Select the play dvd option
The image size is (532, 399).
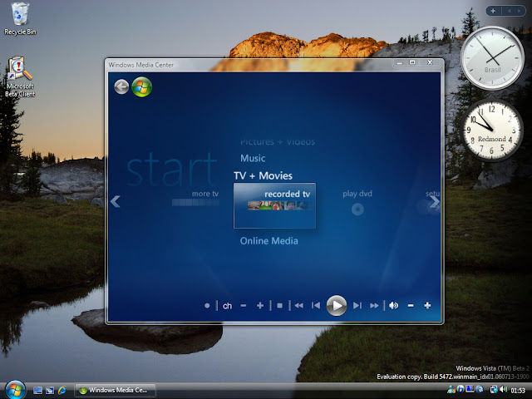tap(357, 194)
